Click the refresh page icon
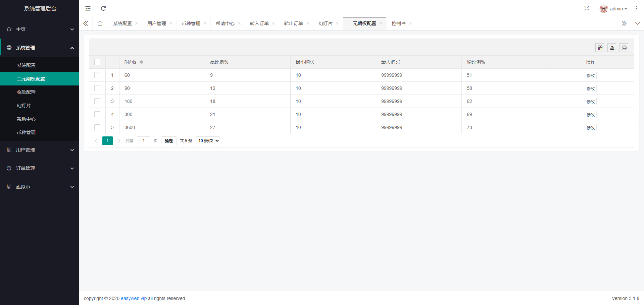 click(103, 8)
